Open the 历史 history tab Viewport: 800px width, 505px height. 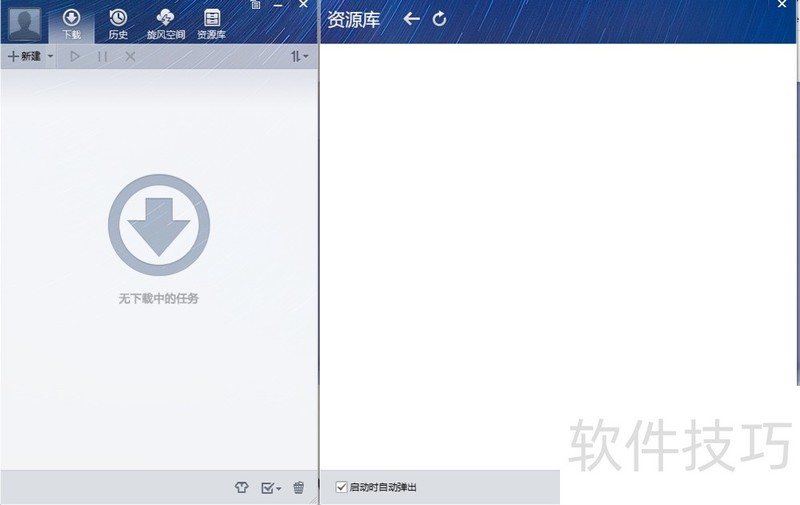[118, 24]
